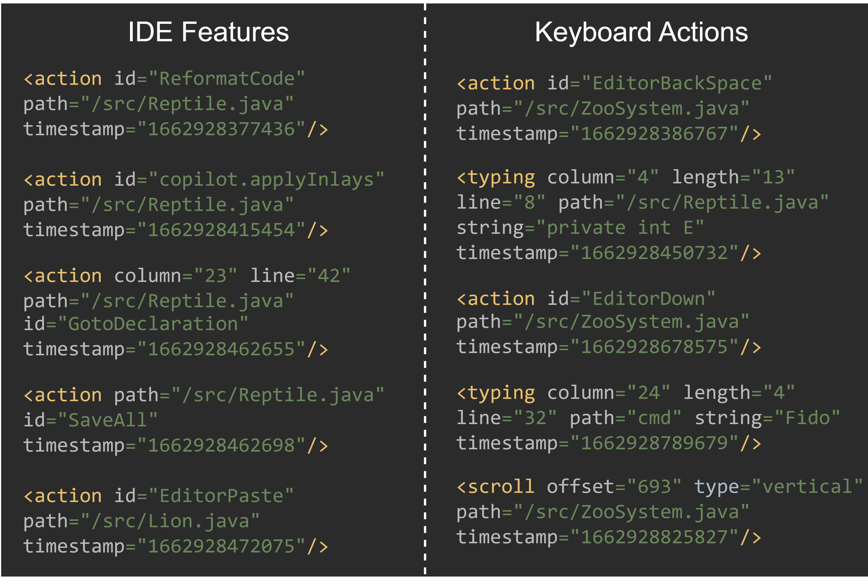Click the EditorBackSpace action id
Viewport: 868px width, 588px height.
pos(677,83)
